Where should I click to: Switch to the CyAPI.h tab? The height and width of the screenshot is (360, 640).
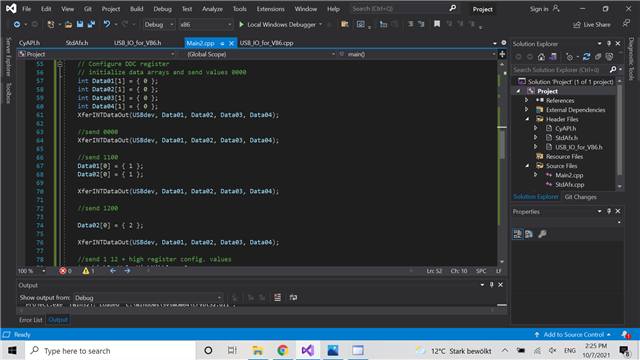[x=29, y=43]
